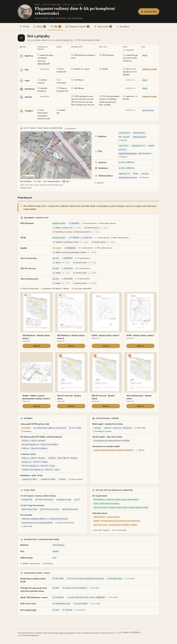The width and height of the screenshot is (177, 644).
Task: Click the Kanalizace row icon
Action: click(21, 89)
